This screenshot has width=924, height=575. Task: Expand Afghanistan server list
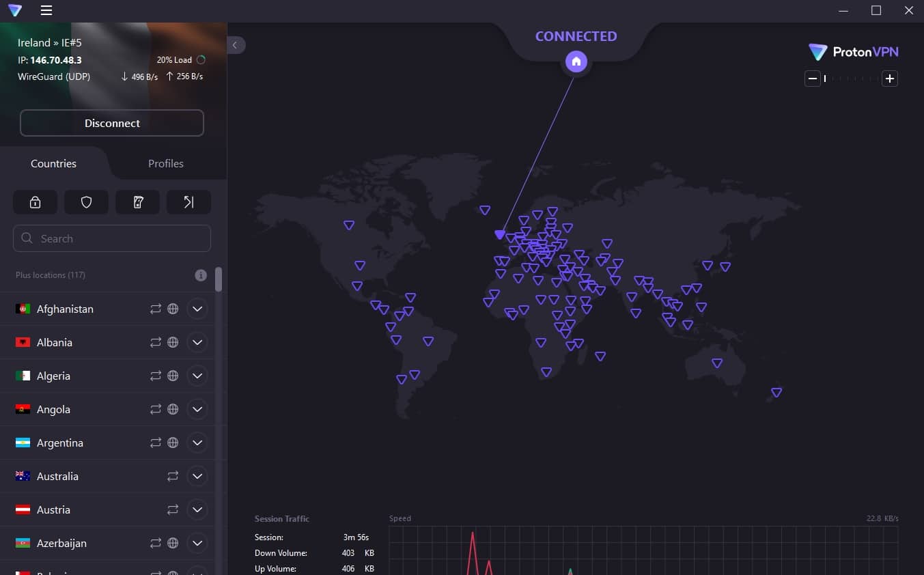tap(197, 309)
